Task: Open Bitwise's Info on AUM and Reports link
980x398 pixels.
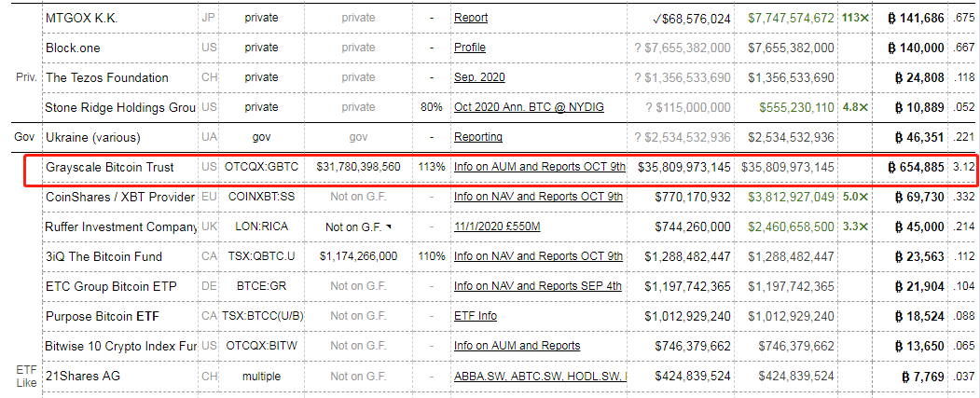Action: click(x=517, y=346)
